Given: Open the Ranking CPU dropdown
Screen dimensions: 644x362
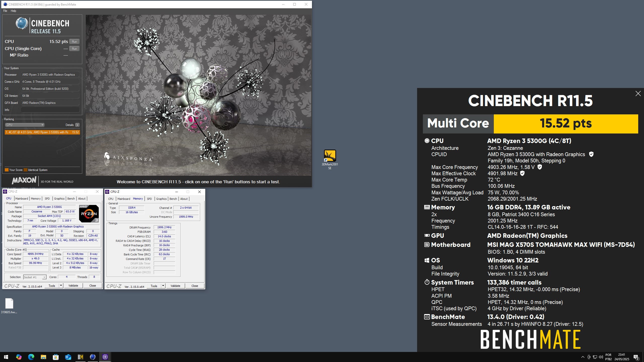Looking at the screenshot, I should [25, 125].
